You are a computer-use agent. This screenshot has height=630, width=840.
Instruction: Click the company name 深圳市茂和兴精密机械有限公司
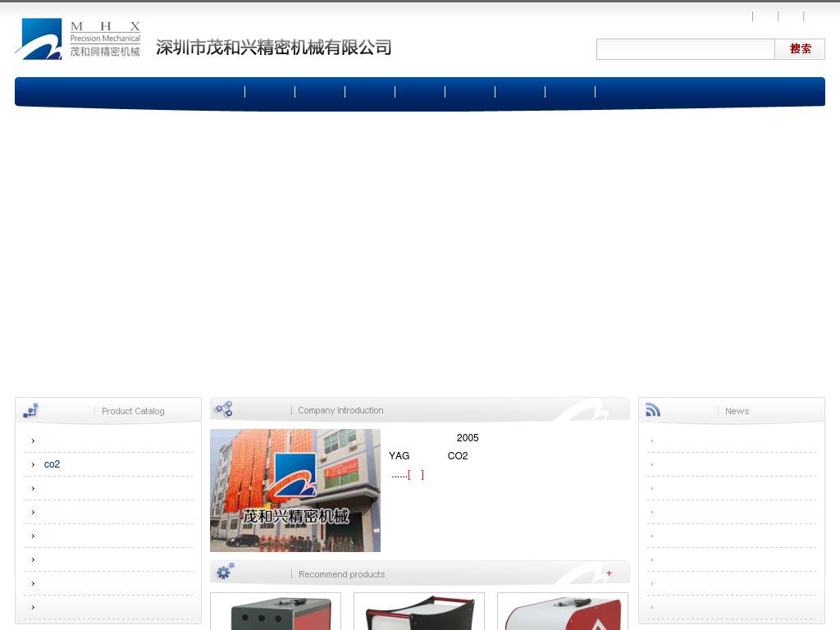click(274, 48)
